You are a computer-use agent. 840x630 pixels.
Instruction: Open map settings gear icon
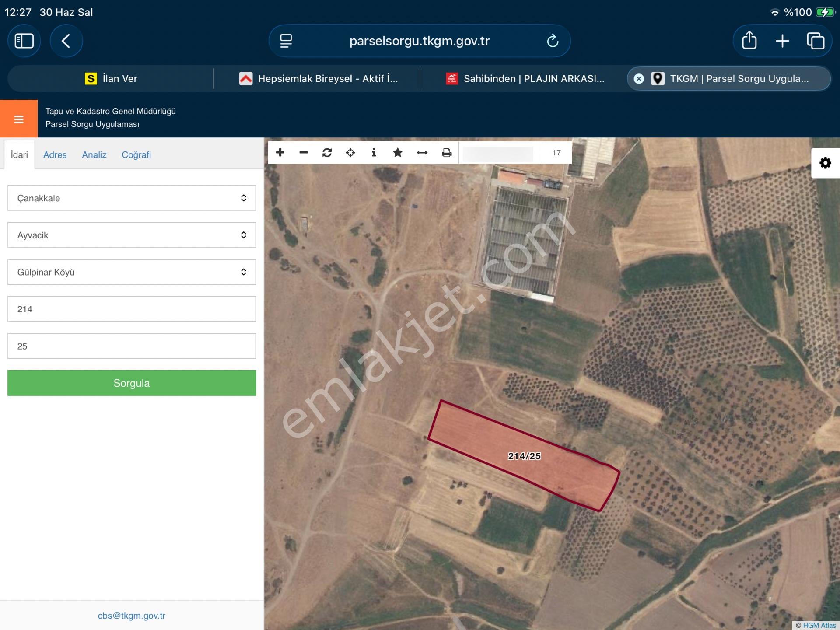826,163
